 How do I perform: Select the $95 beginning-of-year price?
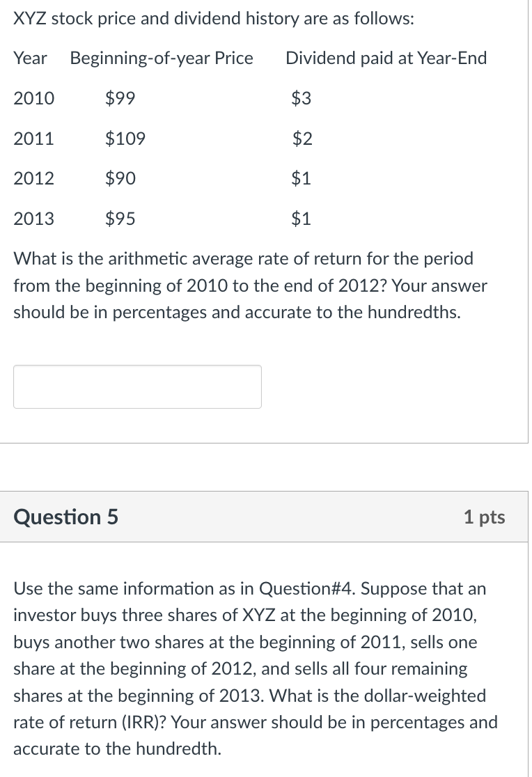tap(120, 219)
